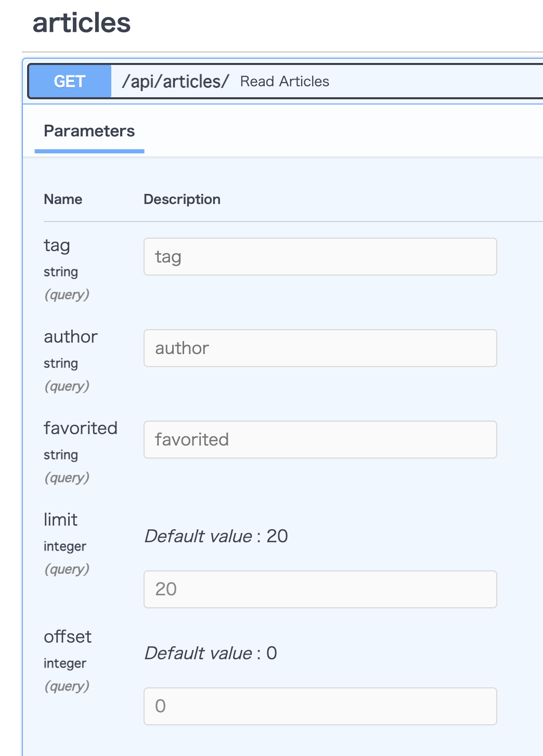This screenshot has height=756, width=543.
Task: Click the integer type label under limit
Action: click(x=65, y=546)
